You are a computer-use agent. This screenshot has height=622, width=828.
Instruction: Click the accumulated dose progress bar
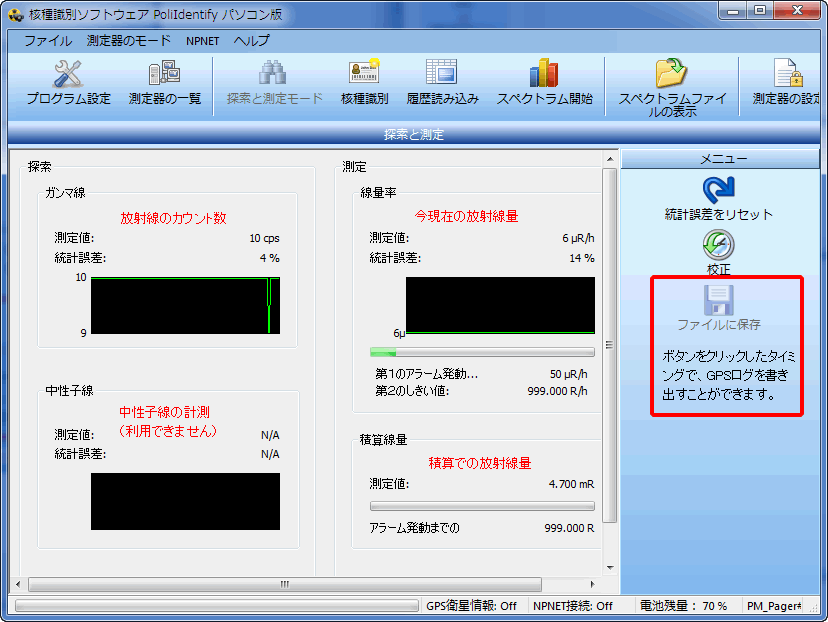coord(482,506)
